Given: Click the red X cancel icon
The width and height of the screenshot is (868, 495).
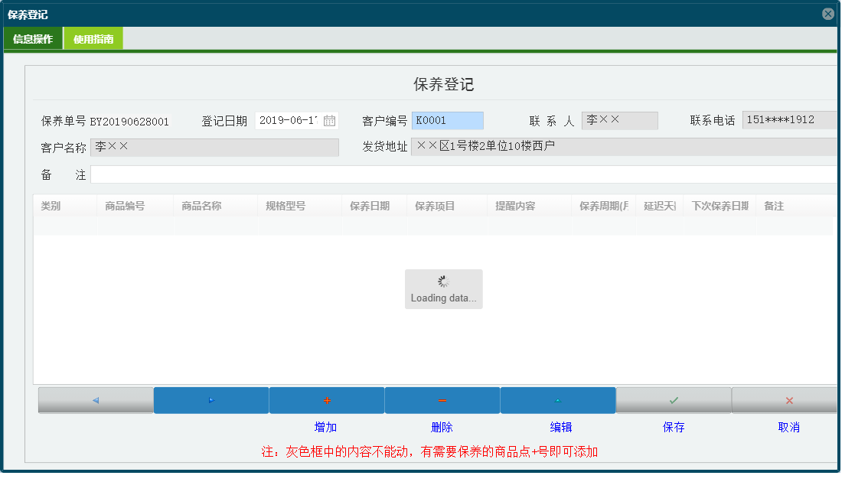Looking at the screenshot, I should click(x=788, y=399).
